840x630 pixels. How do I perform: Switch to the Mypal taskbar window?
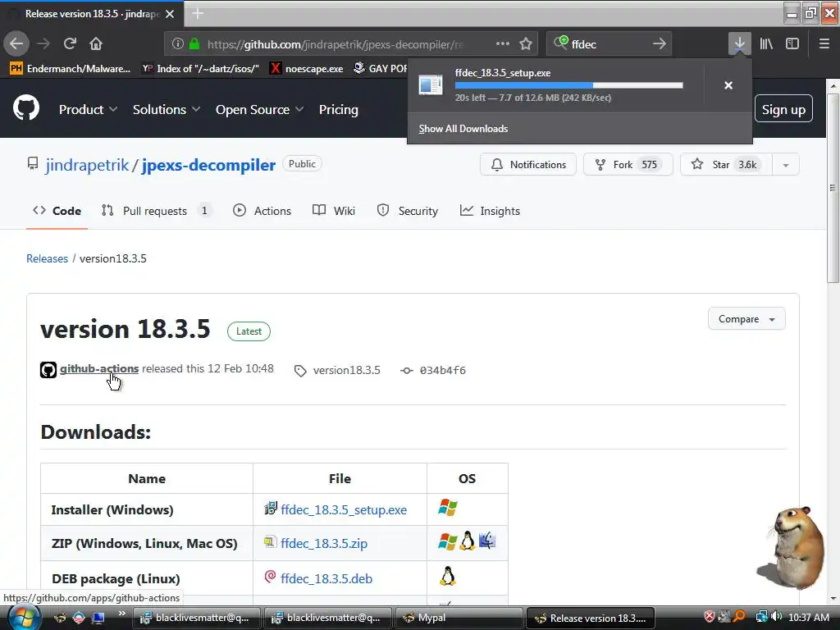(458, 618)
